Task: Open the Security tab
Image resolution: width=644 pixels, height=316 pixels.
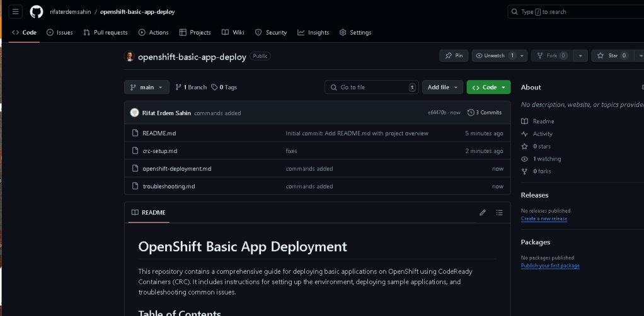Action: (x=271, y=33)
